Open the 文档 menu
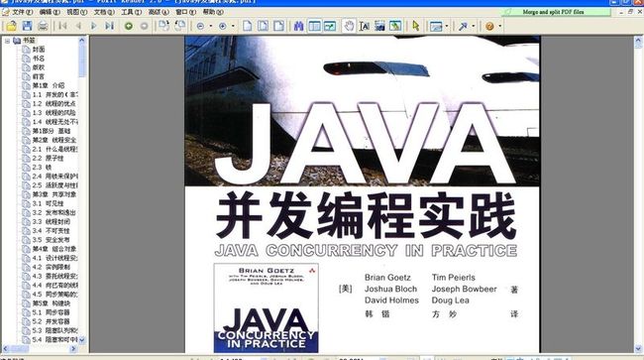 point(104,12)
